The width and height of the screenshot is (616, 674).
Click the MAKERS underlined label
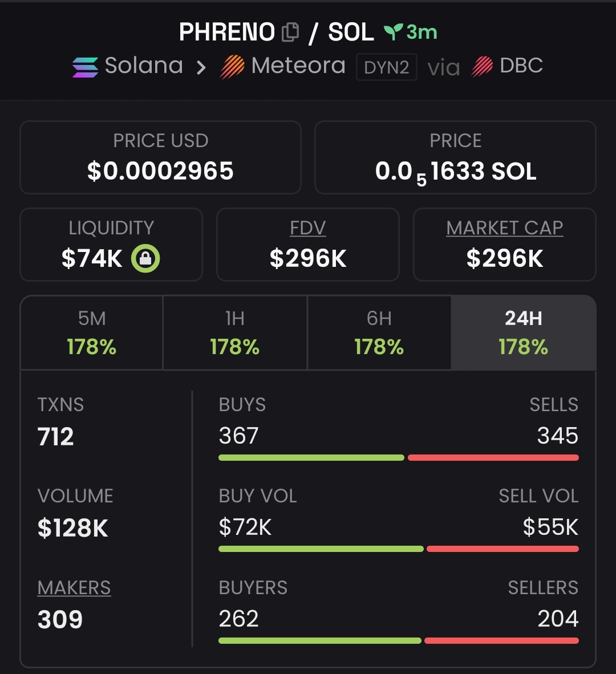74,587
